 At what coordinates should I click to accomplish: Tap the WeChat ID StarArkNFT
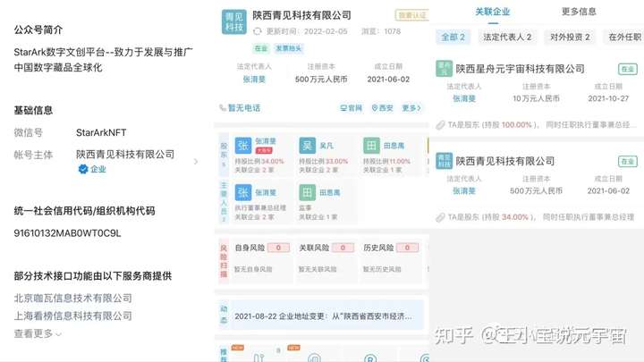[x=101, y=132]
